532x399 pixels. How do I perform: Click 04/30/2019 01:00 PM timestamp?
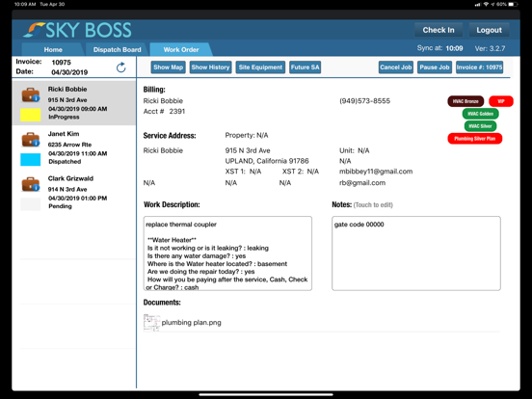(x=78, y=199)
